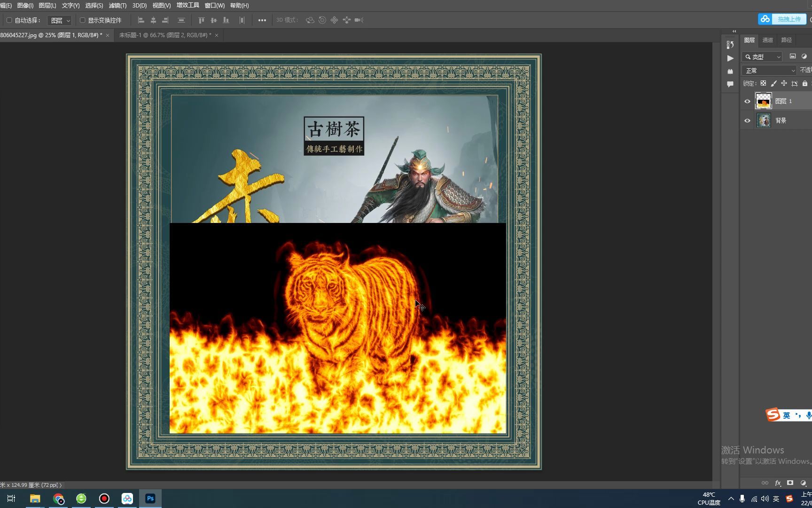Select the 3D orbit camera icon

[x=310, y=20]
